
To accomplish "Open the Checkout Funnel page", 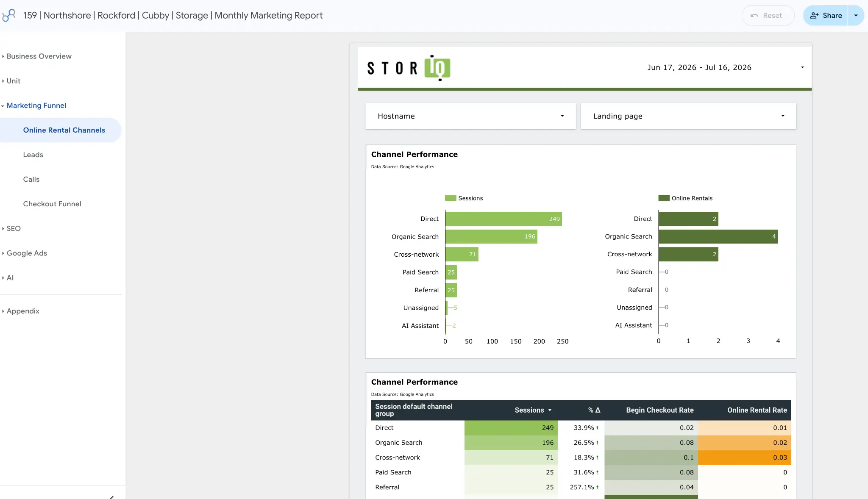I will point(52,204).
